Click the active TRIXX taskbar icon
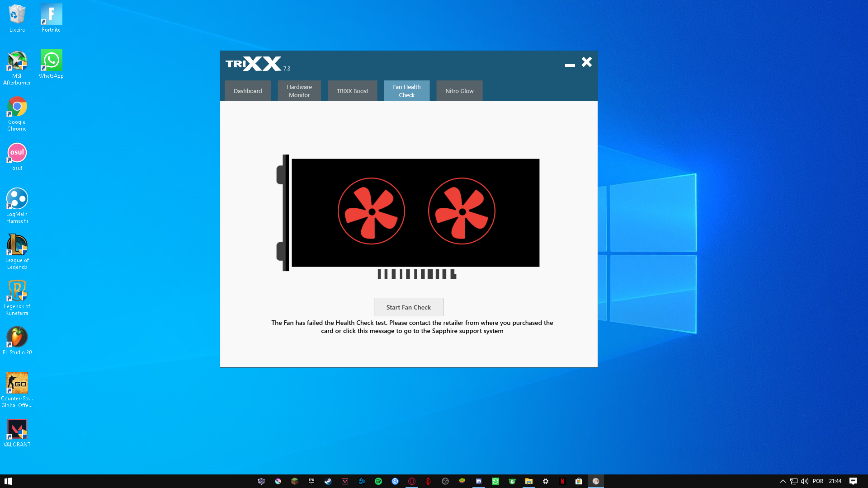 tap(596, 481)
